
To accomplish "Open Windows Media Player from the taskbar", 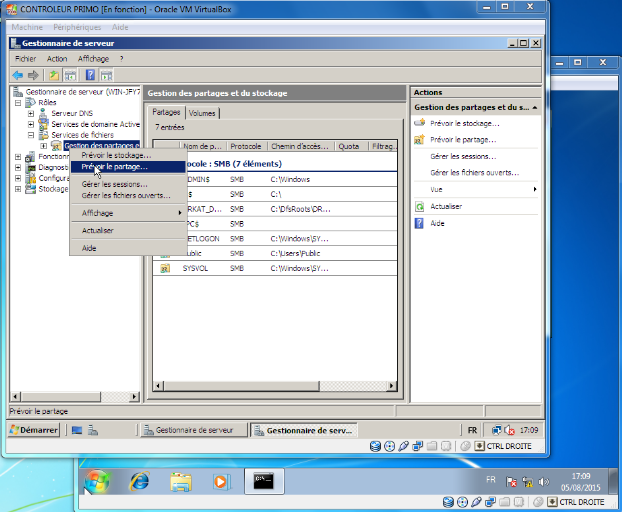I will tap(221, 481).
